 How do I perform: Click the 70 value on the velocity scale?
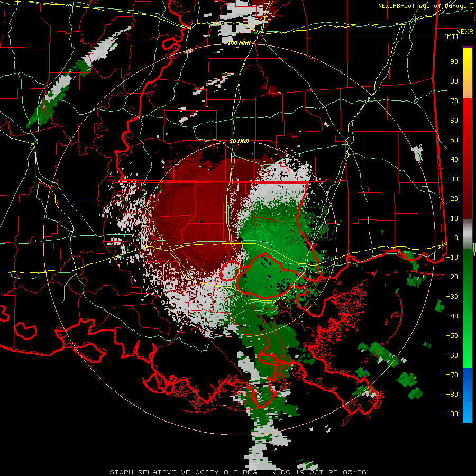click(454, 101)
